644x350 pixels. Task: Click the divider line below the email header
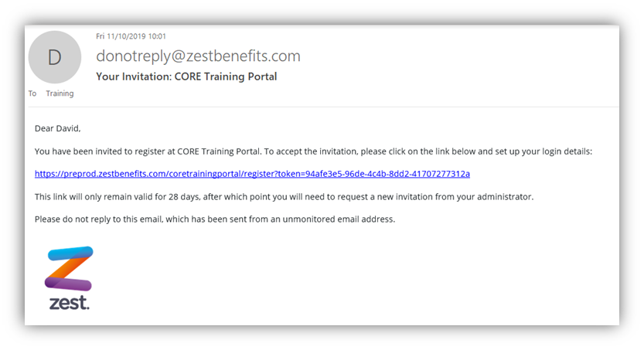pos(323,107)
